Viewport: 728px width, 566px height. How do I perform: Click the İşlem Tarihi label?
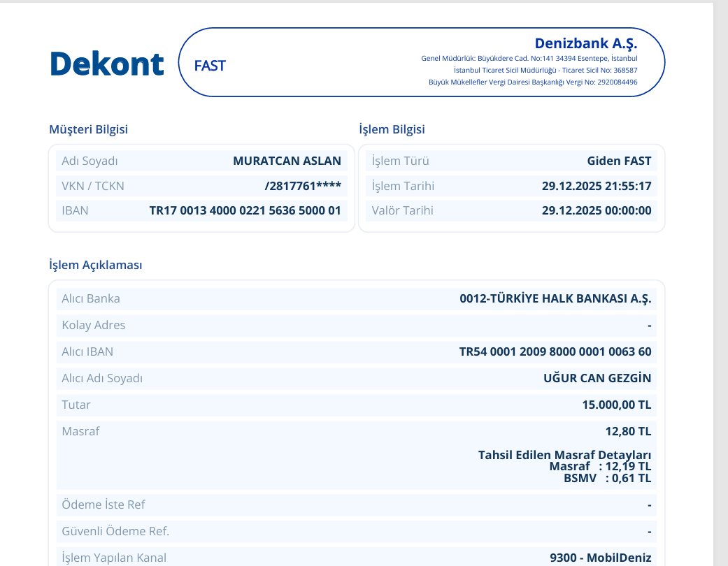(403, 186)
